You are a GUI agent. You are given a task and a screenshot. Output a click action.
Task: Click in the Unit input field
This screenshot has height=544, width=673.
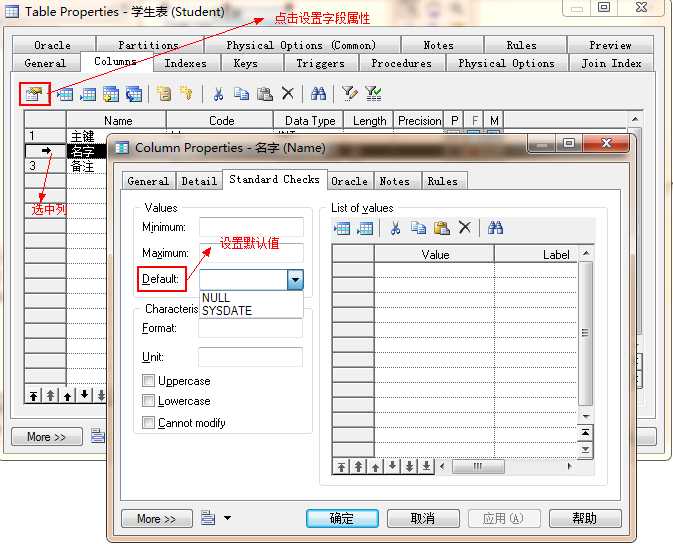pyautogui.click(x=250, y=357)
